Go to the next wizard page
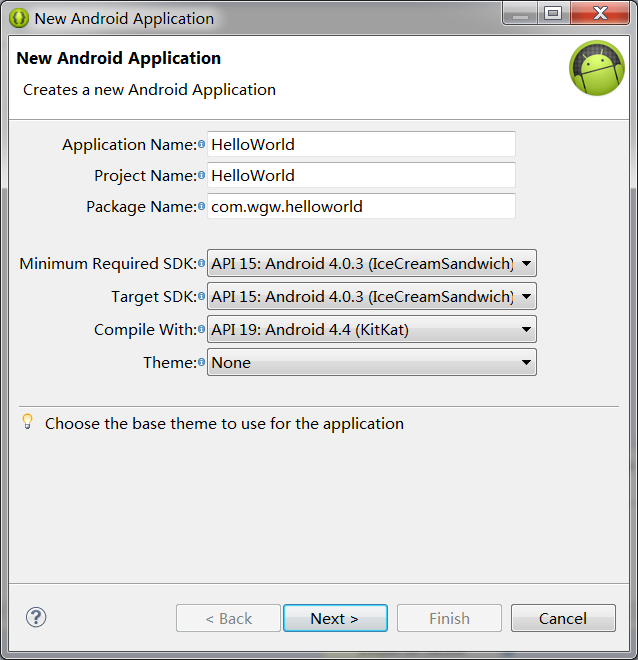 pos(335,618)
